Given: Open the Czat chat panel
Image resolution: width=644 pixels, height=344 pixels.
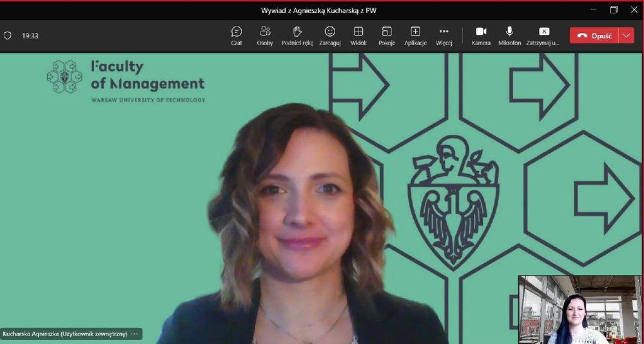Looking at the screenshot, I should (x=237, y=35).
